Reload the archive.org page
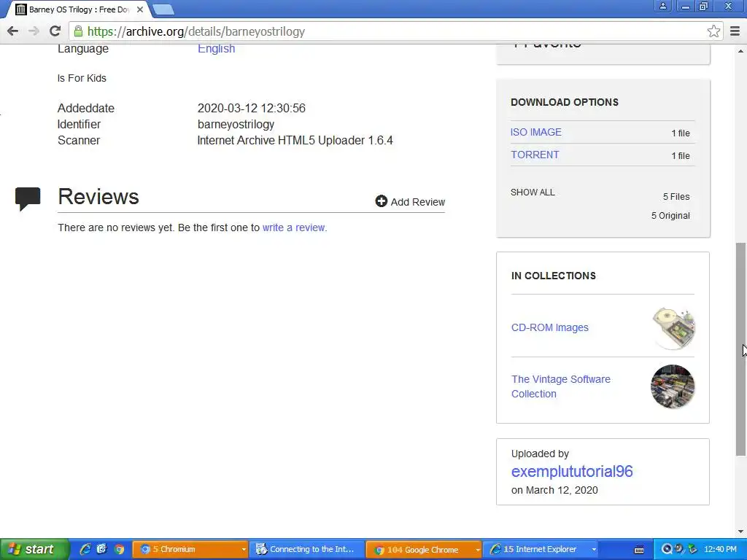This screenshot has height=560, width=747. pyautogui.click(x=55, y=31)
